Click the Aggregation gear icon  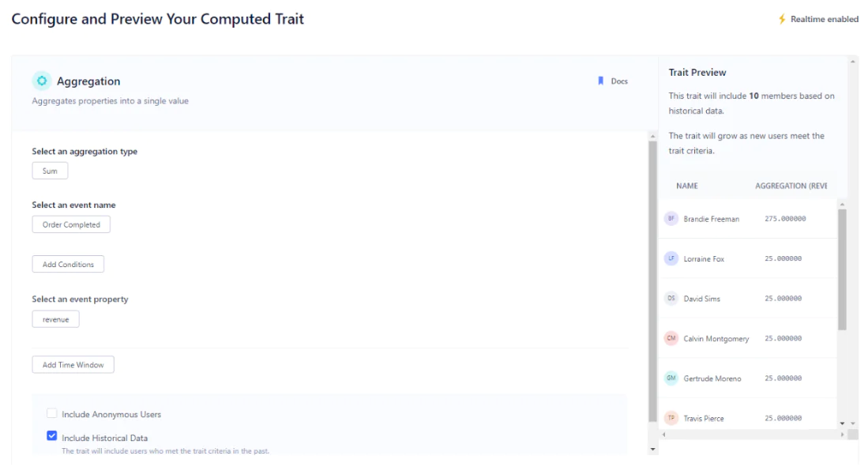pos(42,81)
